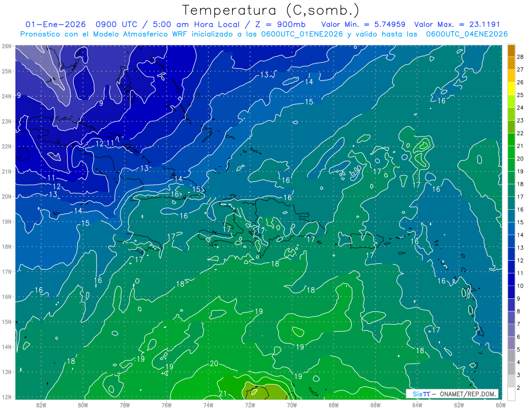
Task: Click the 76W longitude axis label
Action: (x=166, y=405)
